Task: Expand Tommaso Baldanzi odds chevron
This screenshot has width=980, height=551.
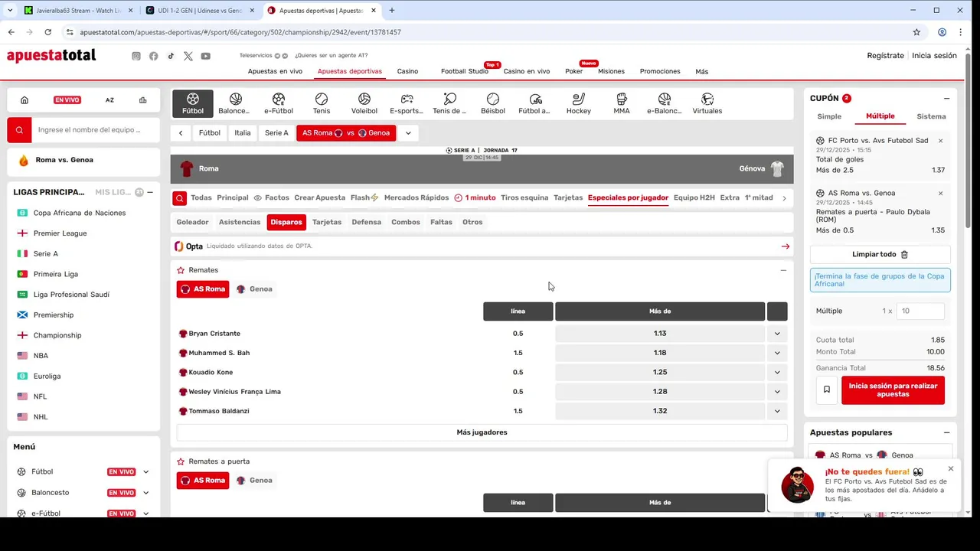Action: (777, 411)
